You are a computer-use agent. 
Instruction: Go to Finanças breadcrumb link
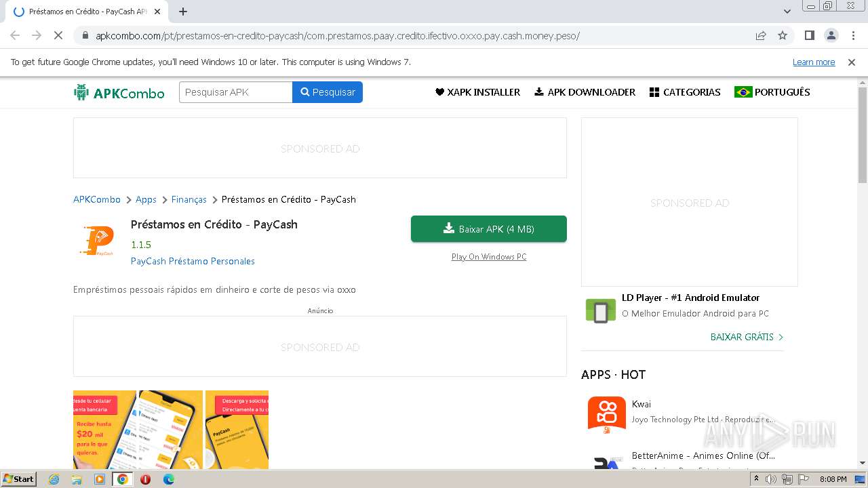189,199
